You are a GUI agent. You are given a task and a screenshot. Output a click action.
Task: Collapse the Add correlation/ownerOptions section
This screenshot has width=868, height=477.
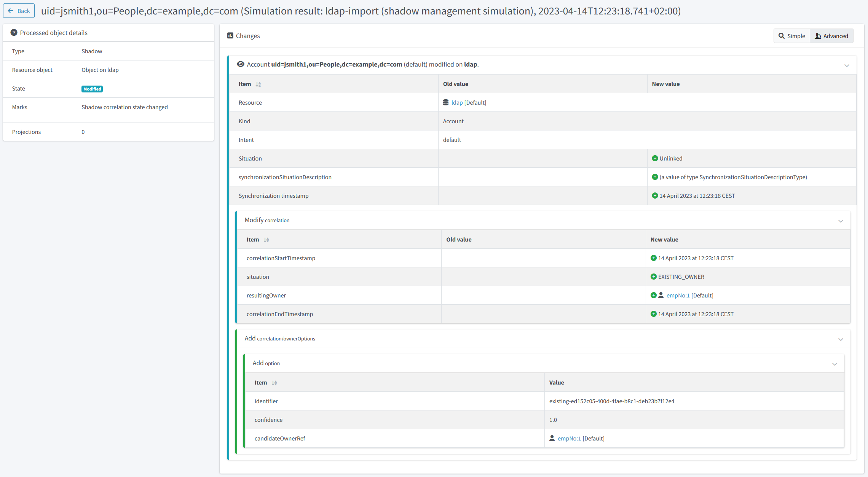[x=841, y=339]
